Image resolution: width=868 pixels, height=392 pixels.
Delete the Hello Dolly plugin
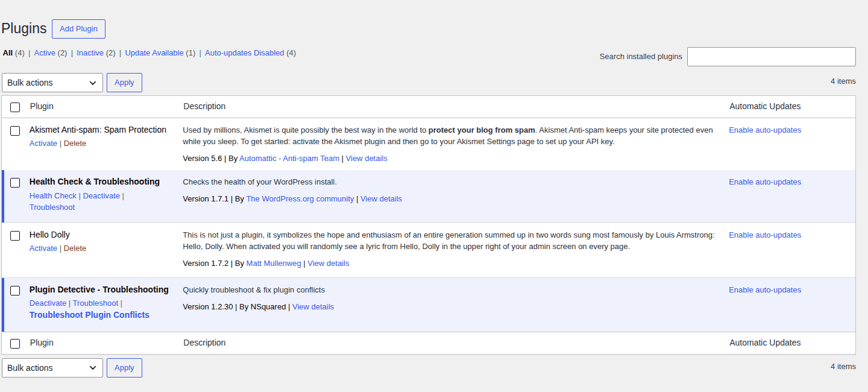(x=75, y=248)
